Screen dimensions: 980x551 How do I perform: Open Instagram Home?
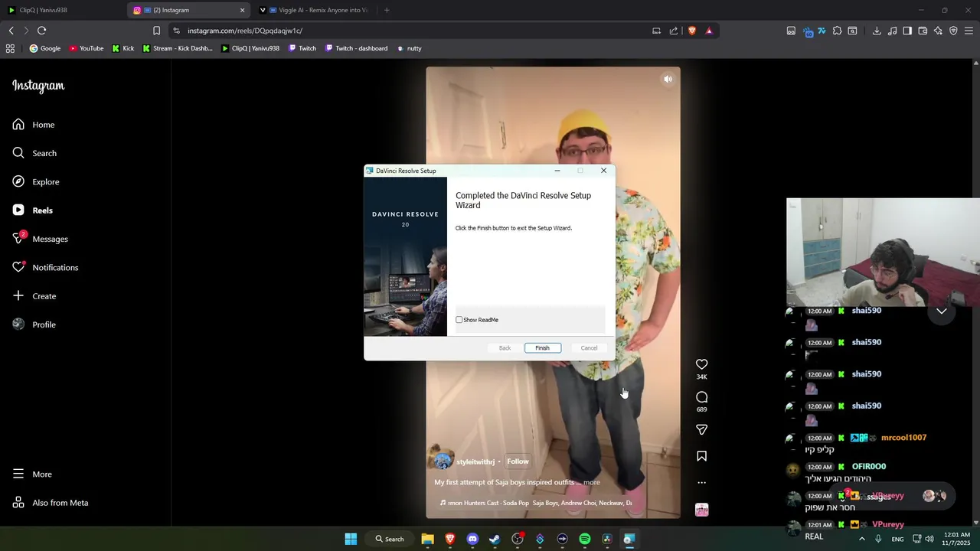[34, 125]
